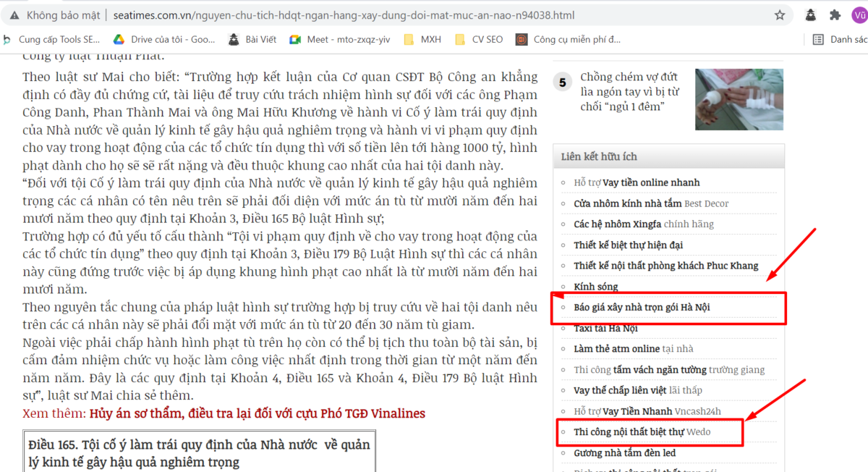Open the Gương nhà tắm đèn led link
The height and width of the screenshot is (472, 868).
point(624,453)
